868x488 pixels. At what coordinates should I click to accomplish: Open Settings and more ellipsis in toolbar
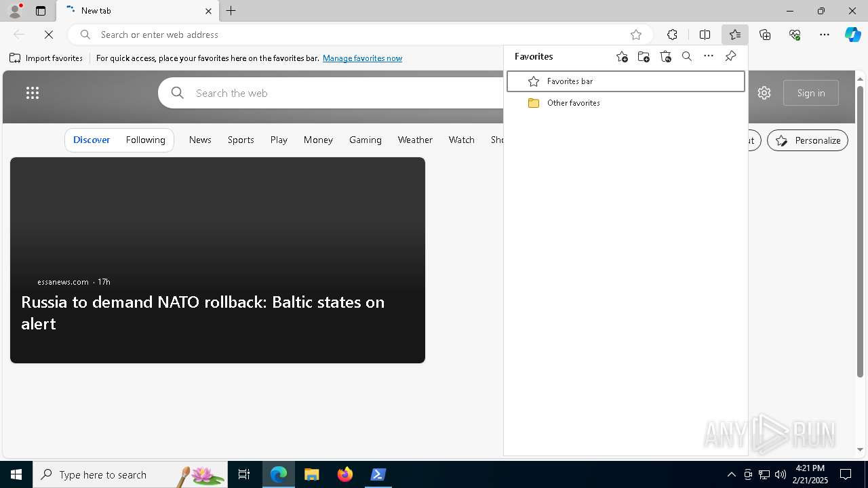(x=825, y=35)
